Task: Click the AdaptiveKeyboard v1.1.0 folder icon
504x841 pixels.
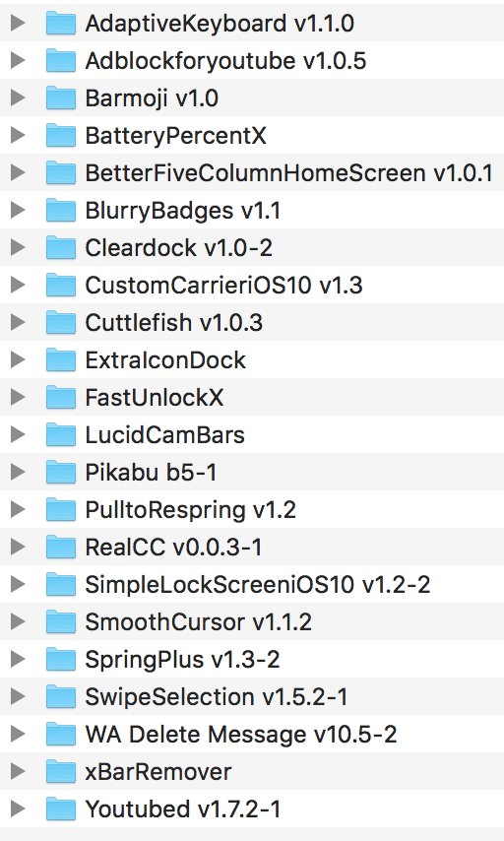Action: [x=61, y=23]
